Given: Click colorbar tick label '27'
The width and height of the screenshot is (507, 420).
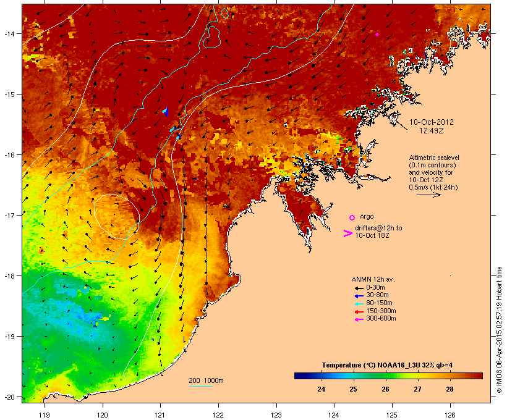Looking at the screenshot, I should 417,389.
